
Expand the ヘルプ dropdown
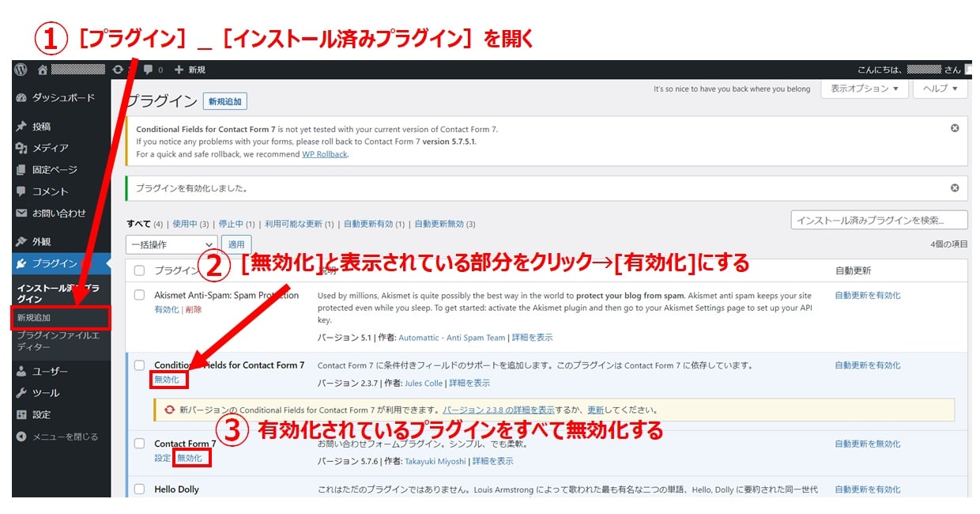click(940, 89)
